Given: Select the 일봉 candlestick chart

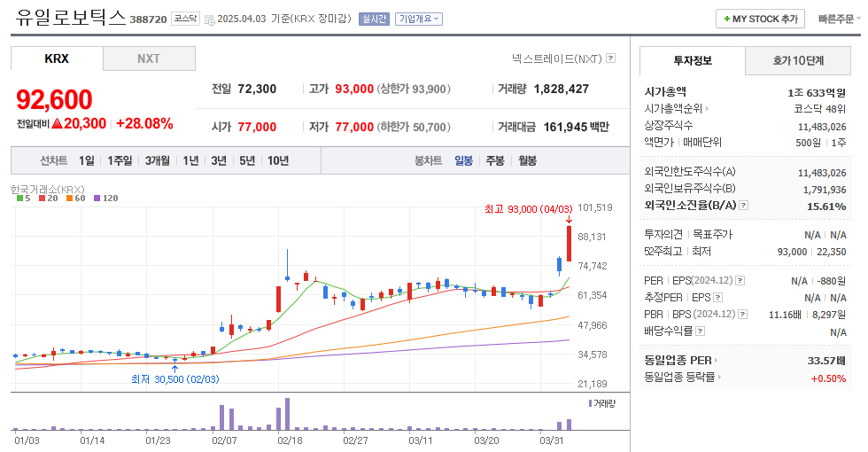Looking at the screenshot, I should pyautogui.click(x=464, y=160).
